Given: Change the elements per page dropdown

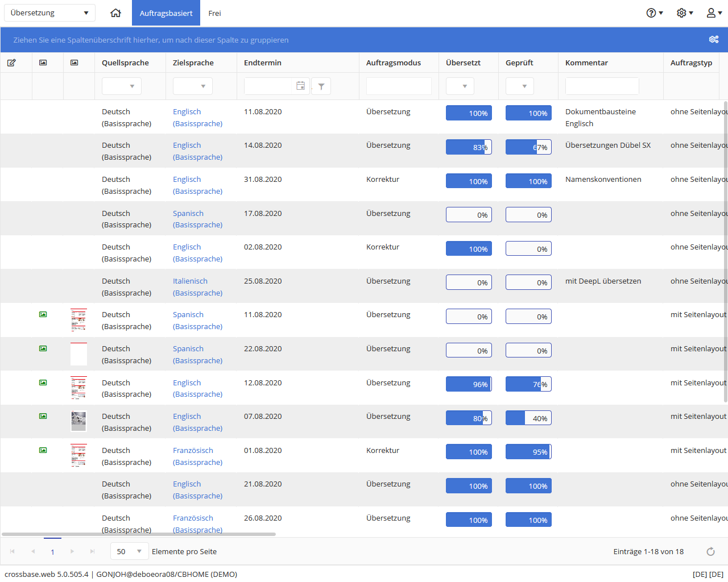Looking at the screenshot, I should (130, 551).
